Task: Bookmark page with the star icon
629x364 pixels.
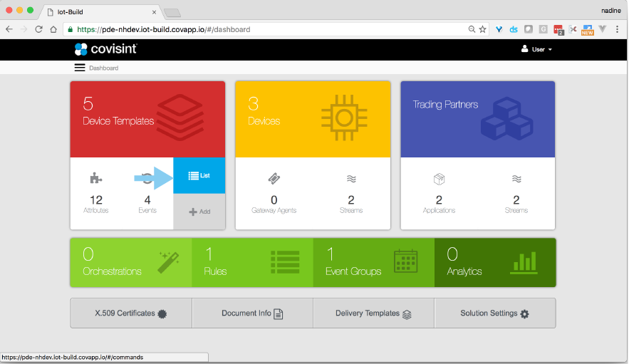Action: point(483,29)
